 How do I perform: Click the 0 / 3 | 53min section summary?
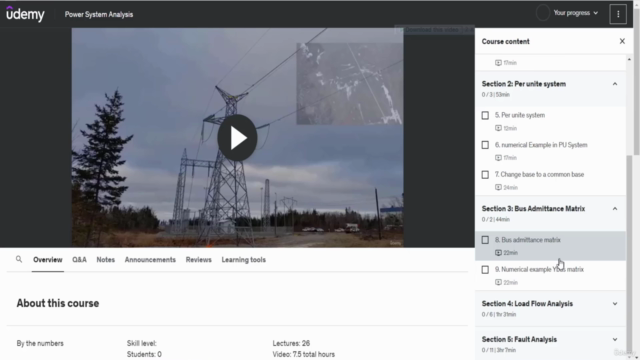496,95
